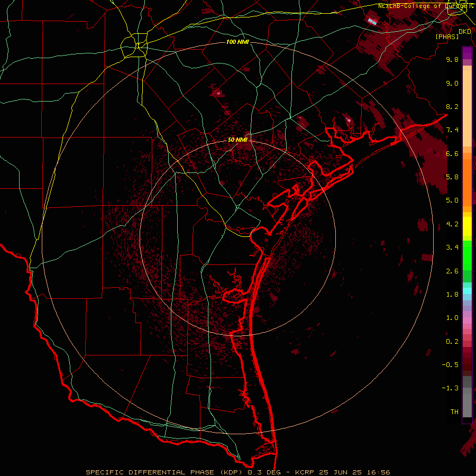Click the 5.0 legend value

point(452,200)
